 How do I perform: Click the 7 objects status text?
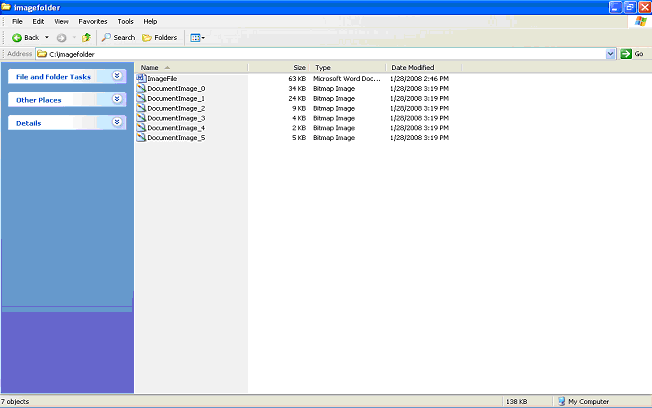15,402
